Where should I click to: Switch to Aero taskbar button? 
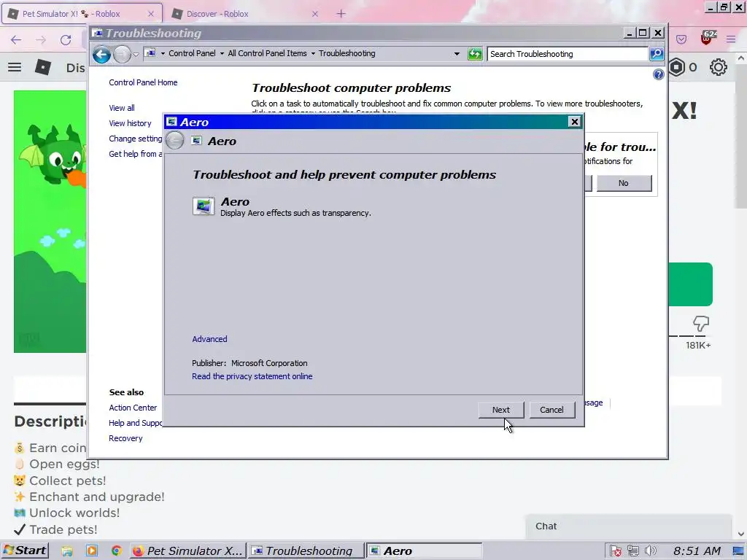424,551
